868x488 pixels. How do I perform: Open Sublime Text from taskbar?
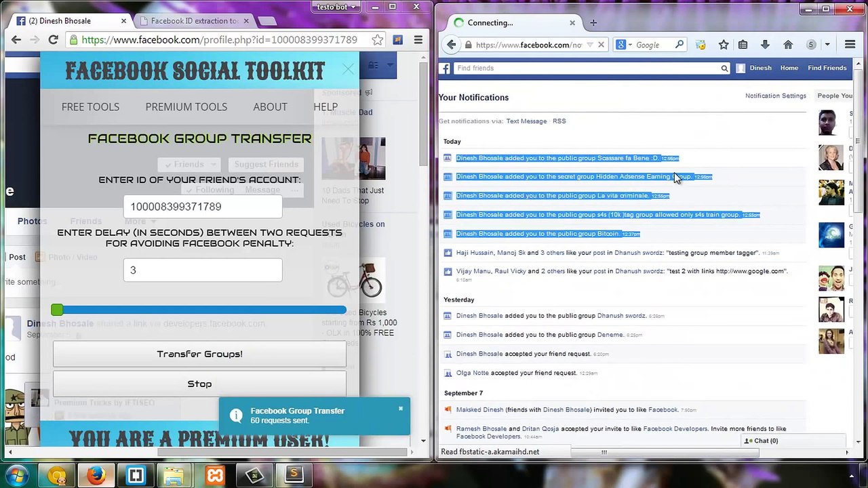(x=294, y=475)
